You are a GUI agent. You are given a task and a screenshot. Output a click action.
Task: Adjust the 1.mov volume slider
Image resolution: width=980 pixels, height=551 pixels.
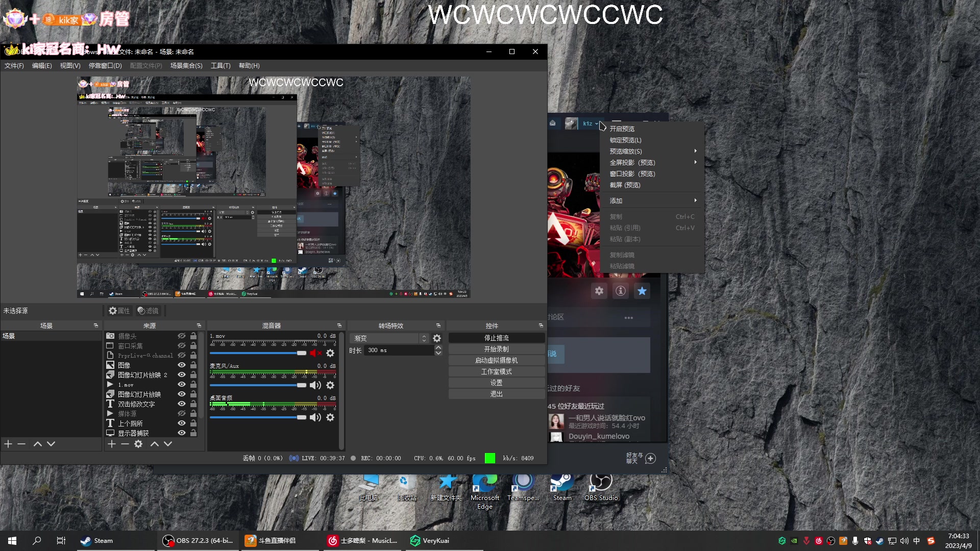258,353
